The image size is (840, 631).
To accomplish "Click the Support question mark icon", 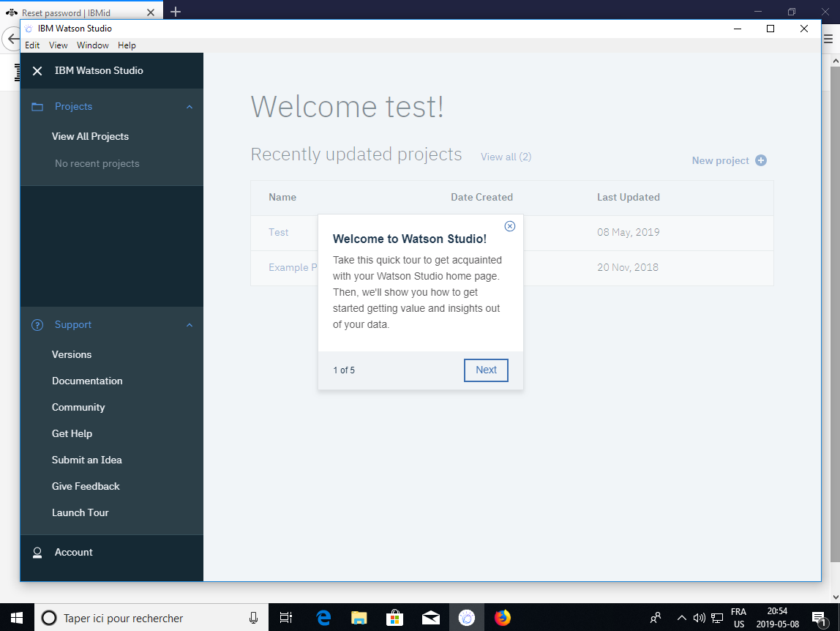I will 37,325.
